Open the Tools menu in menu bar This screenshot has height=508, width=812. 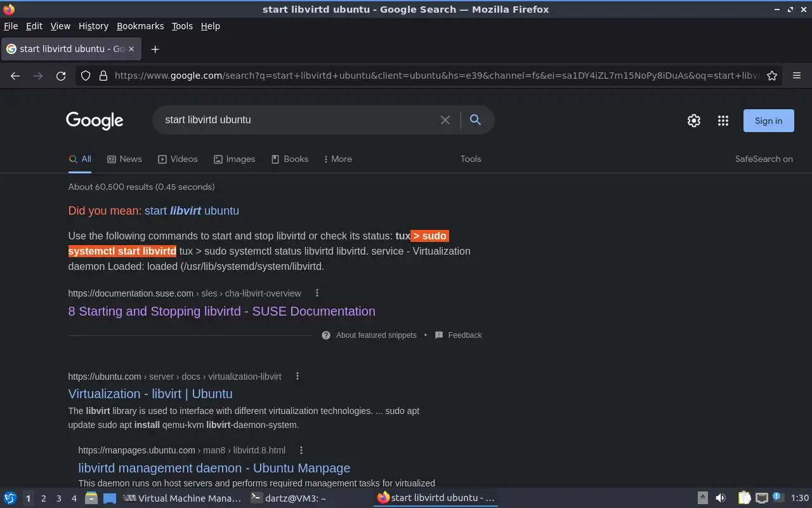(x=182, y=26)
